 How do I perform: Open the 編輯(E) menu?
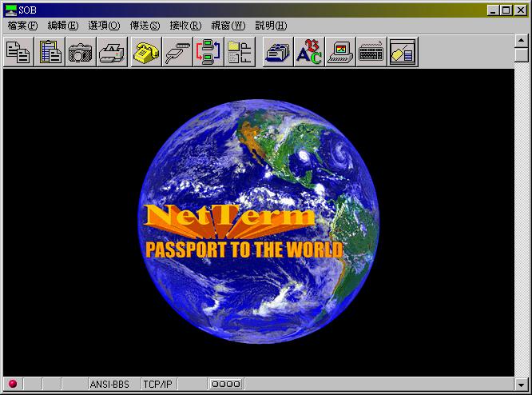63,26
